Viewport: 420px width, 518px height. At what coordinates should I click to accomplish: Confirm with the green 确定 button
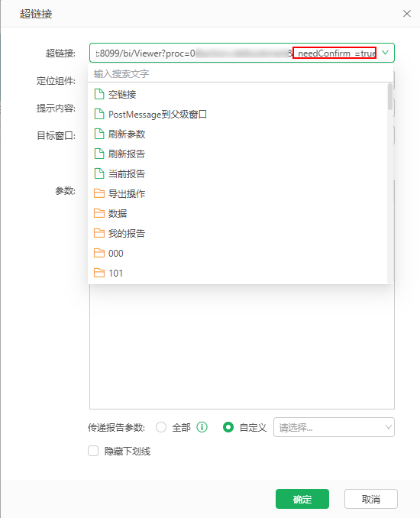click(302, 499)
